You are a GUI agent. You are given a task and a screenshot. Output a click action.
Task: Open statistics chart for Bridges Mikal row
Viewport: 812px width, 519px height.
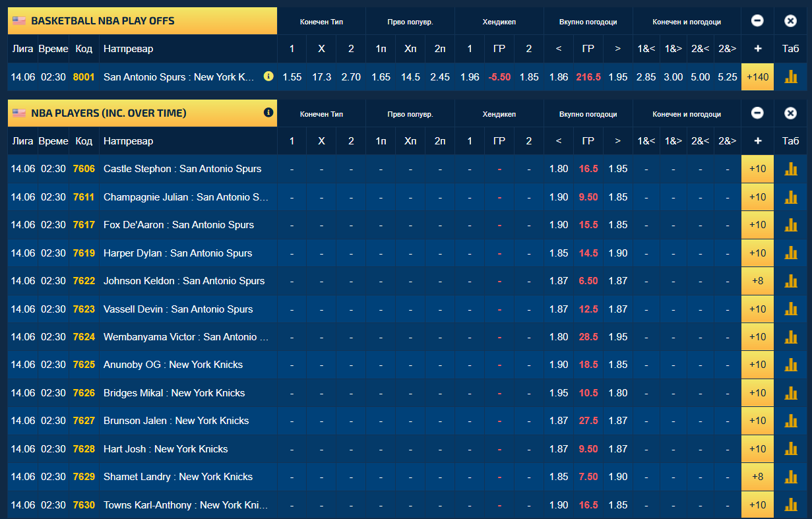(x=790, y=393)
